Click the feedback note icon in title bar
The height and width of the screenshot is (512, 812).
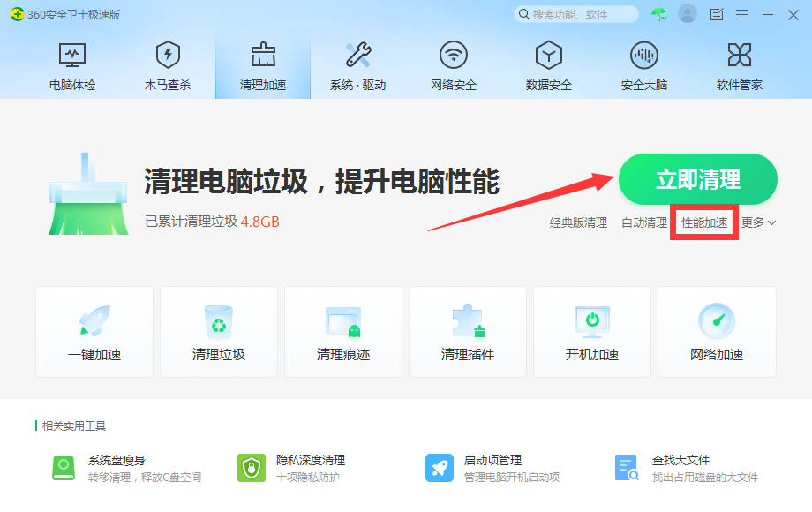pyautogui.click(x=717, y=14)
